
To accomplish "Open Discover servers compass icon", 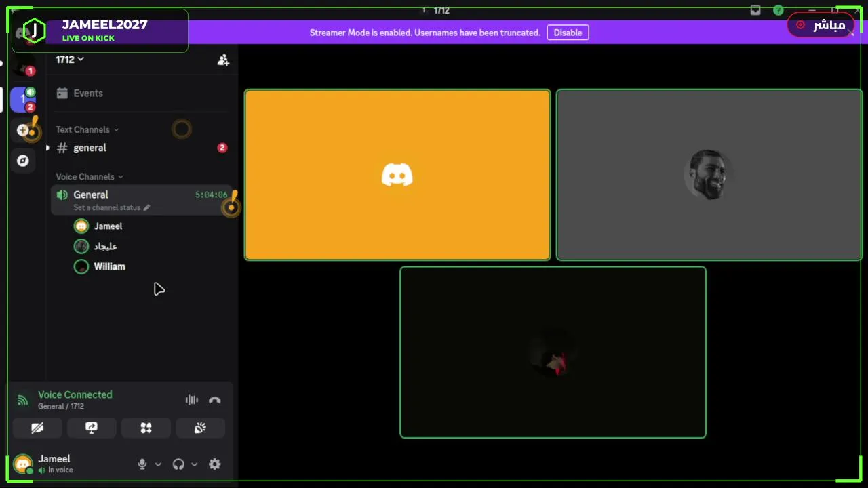I will click(23, 161).
